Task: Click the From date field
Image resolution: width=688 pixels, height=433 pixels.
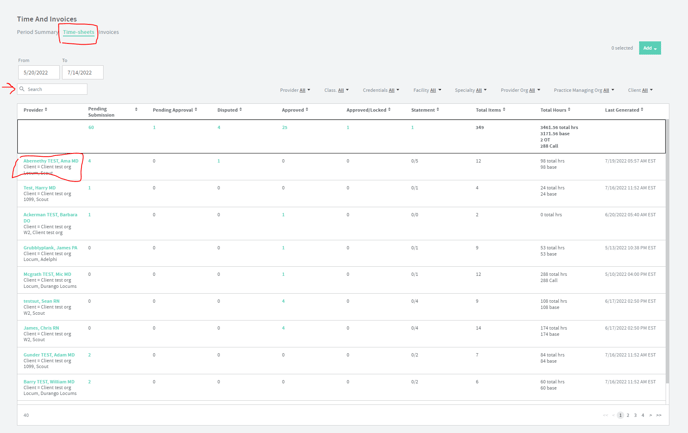Action: pos(38,73)
